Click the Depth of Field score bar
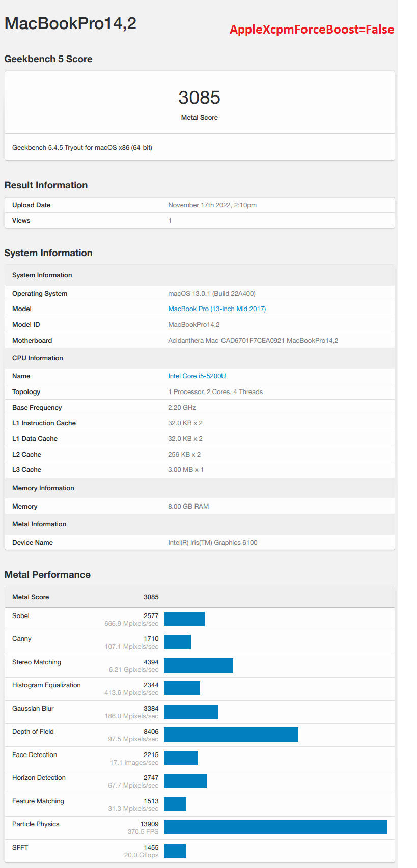 (231, 735)
